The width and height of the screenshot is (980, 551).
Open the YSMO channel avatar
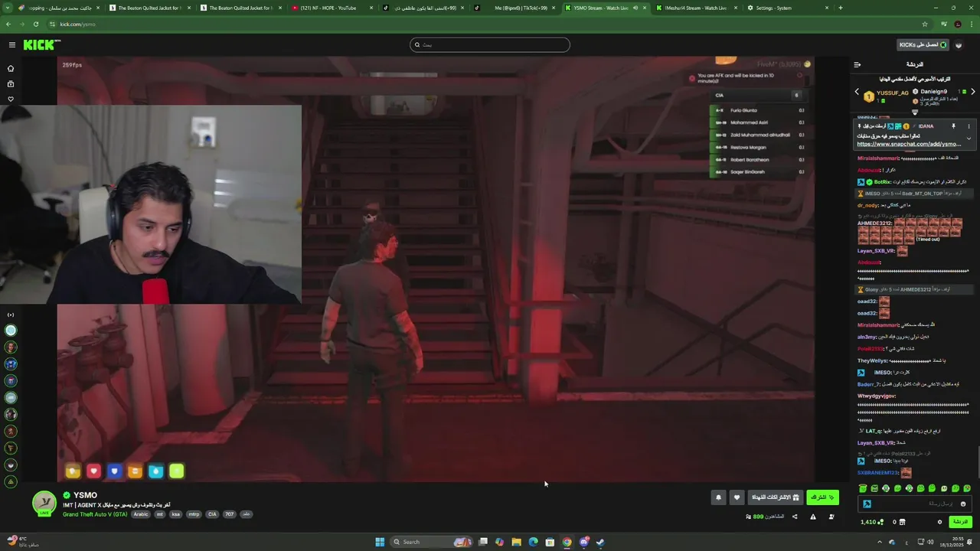[x=44, y=503]
